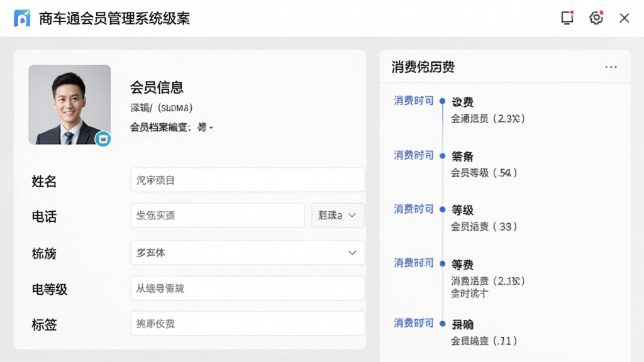Click the last timeline dot marker
This screenshot has height=362, width=644.
click(x=442, y=324)
